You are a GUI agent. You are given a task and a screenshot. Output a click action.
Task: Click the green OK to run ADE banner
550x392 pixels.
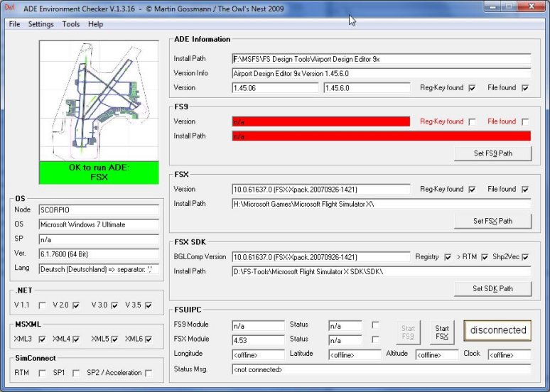pos(99,173)
